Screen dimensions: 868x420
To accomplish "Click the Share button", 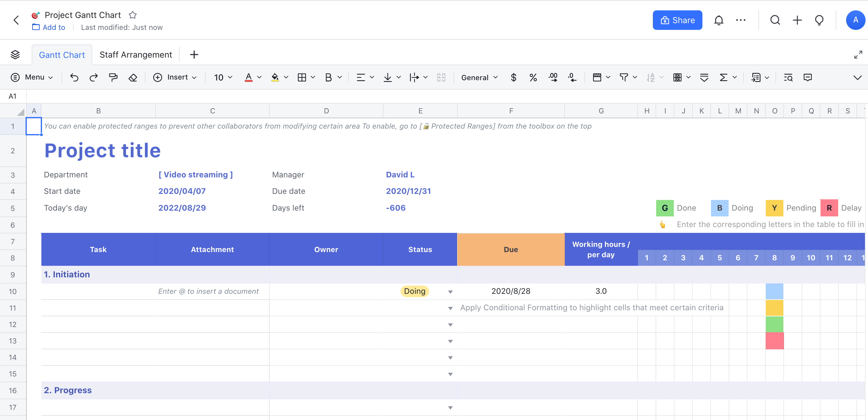I will pyautogui.click(x=677, y=20).
